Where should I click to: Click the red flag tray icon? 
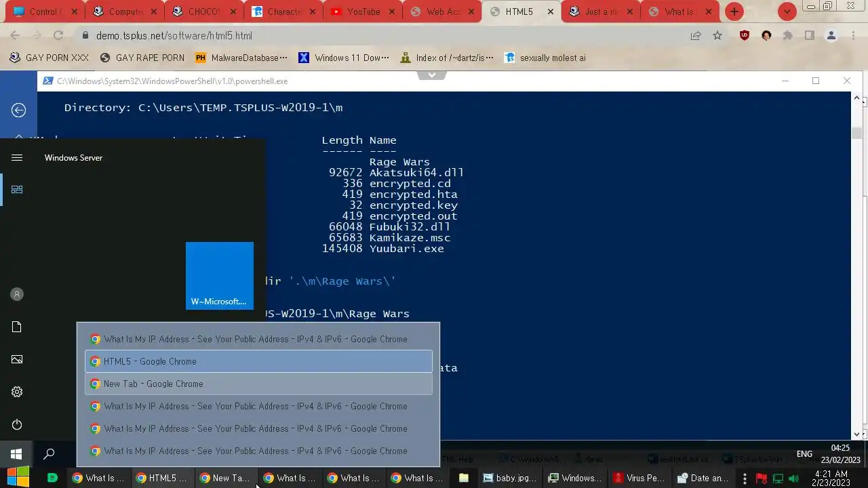pyautogui.click(x=761, y=479)
